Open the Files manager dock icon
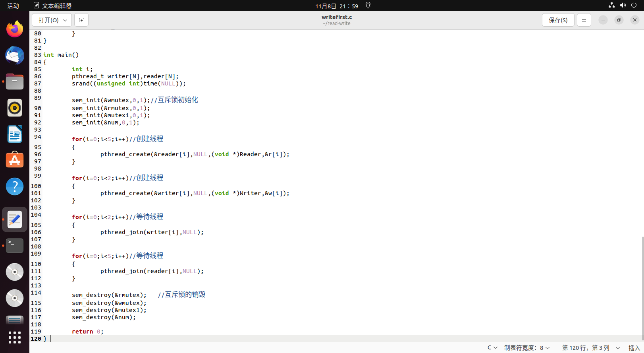Screen dimensions: 644x353 [15, 82]
